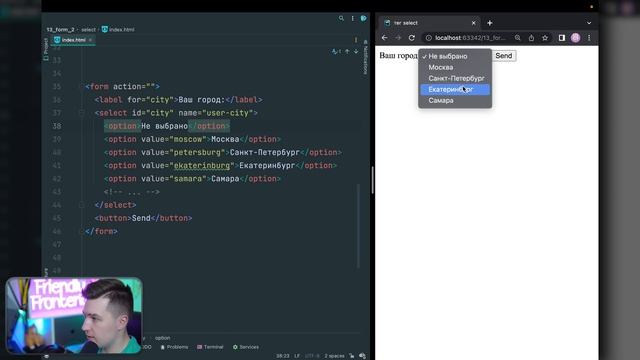Image resolution: width=640 pixels, height=360 pixels.
Task: Choose 'Екатеринбург' in city dropdown
Action: click(x=455, y=89)
